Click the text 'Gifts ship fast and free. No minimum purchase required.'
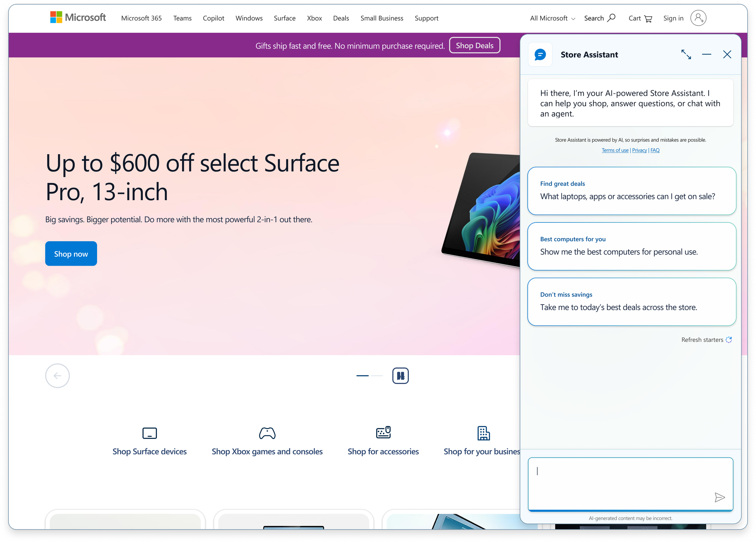756x542 pixels. tap(350, 46)
